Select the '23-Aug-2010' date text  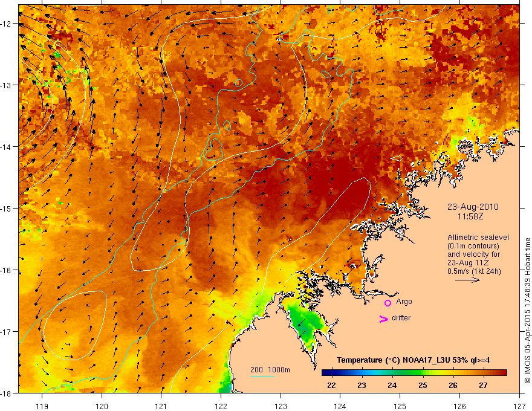(x=473, y=207)
